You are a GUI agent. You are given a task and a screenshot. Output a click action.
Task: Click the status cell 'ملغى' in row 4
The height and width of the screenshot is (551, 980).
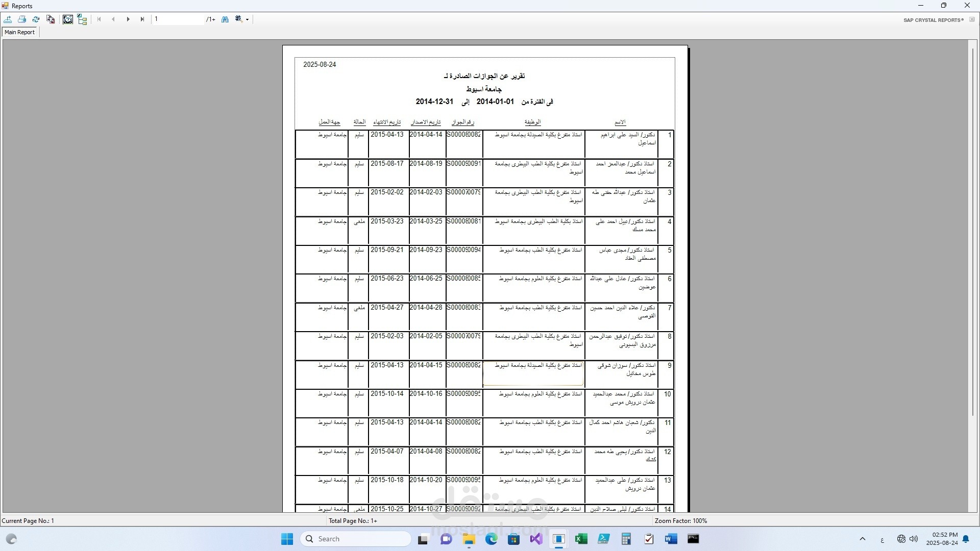click(359, 221)
